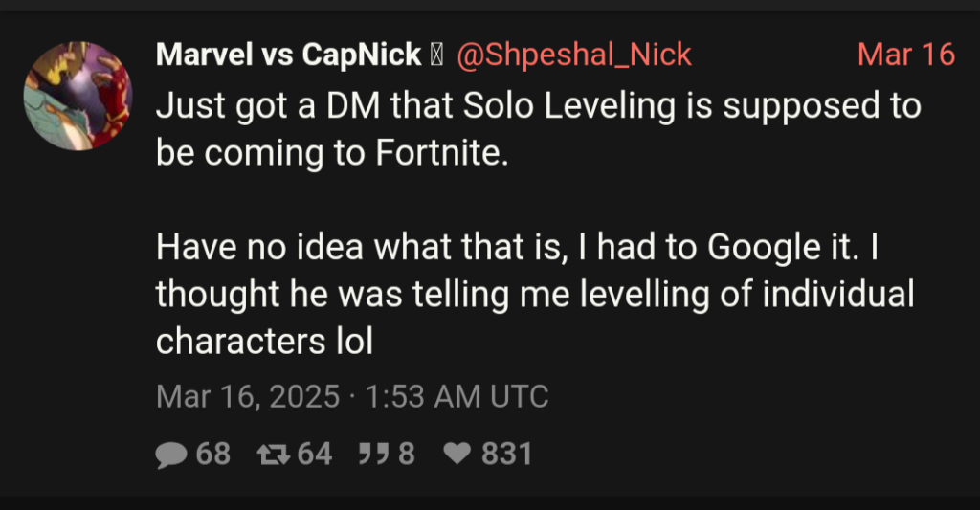980x510 pixels.
Task: Click the Mar 16, 2025 1:53 AM timestamp
Action: click(x=352, y=396)
